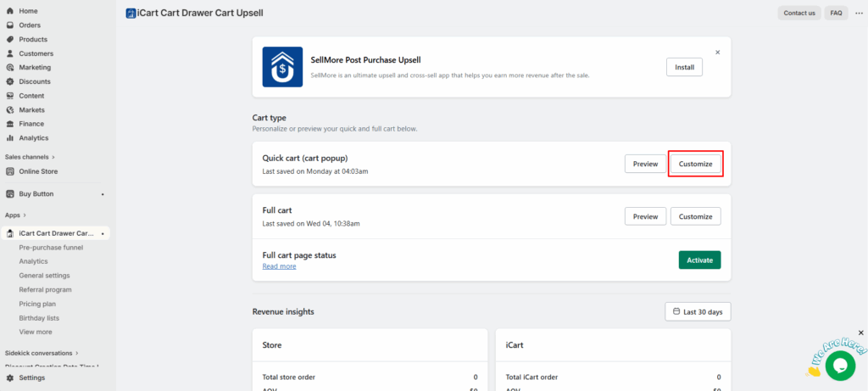Open Orders via its sidebar icon

click(10, 25)
